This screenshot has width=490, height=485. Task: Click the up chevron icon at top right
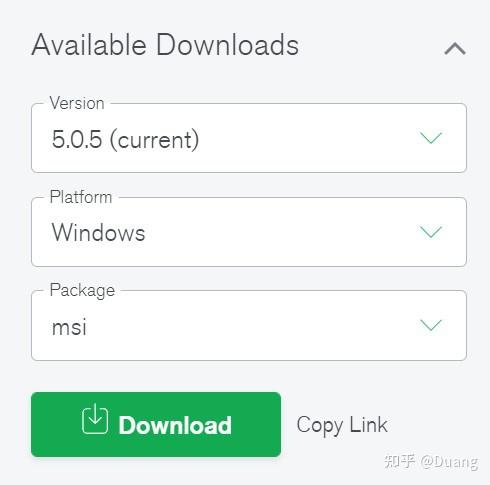(x=455, y=49)
